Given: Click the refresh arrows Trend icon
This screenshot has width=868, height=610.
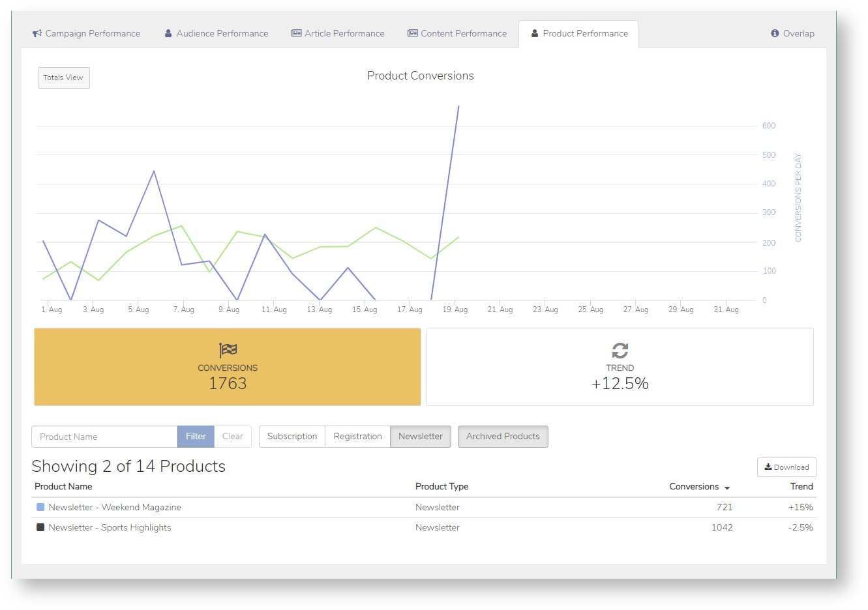Looking at the screenshot, I should click(x=620, y=350).
